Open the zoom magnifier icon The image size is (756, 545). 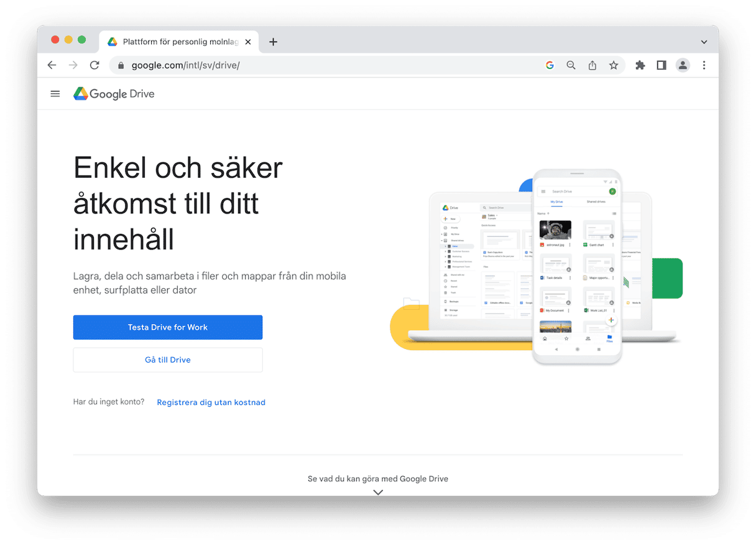tap(571, 65)
